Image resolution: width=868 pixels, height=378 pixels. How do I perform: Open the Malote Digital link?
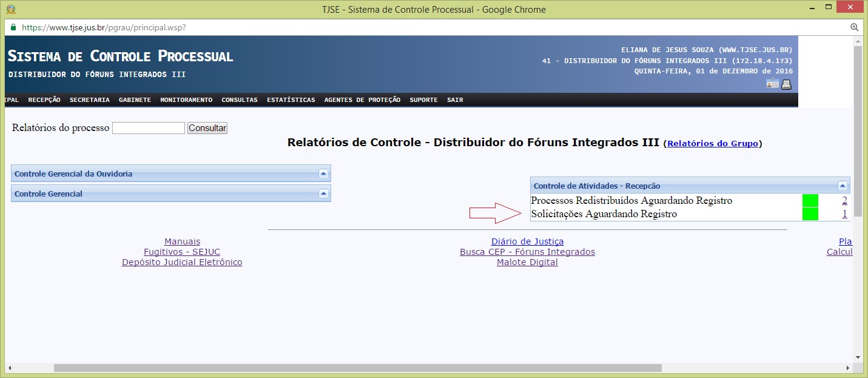tap(527, 262)
